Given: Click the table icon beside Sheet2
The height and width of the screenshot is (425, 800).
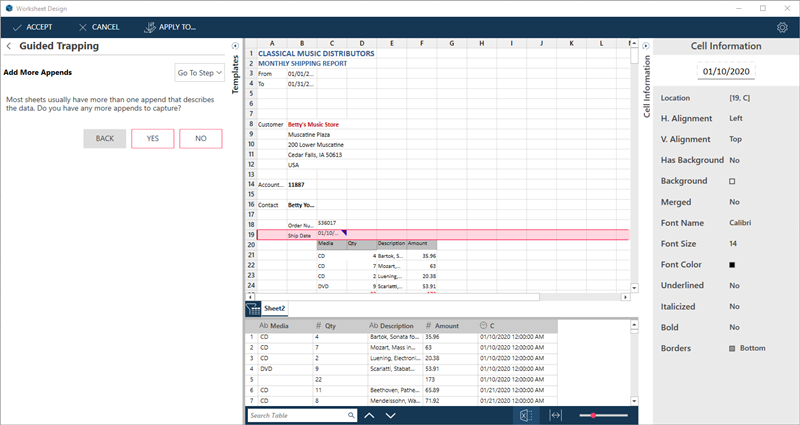Looking at the screenshot, I should (254, 309).
